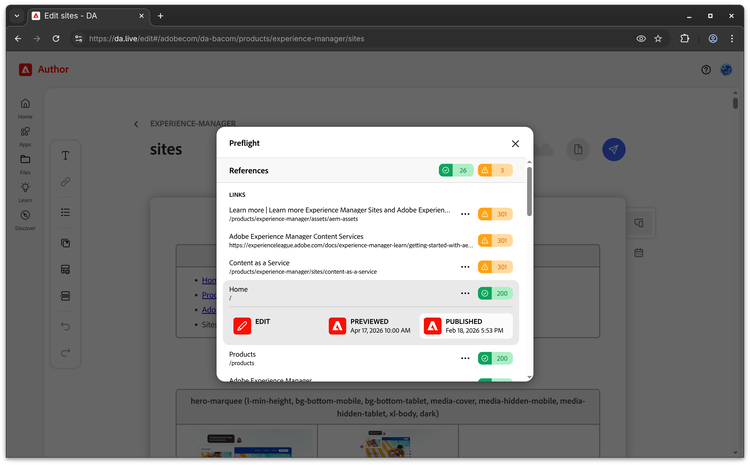Screen dimensions: 750x465
Task: Click the Previewed Adobe icon
Action: click(x=337, y=326)
